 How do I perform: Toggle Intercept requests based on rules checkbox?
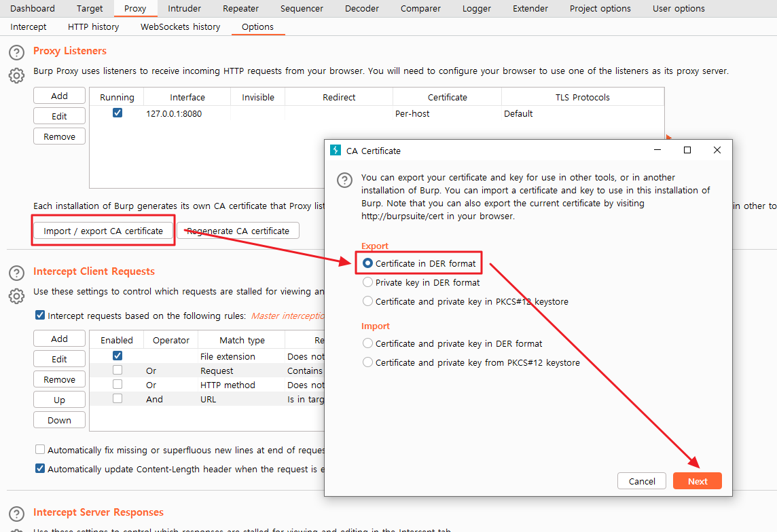[x=40, y=316]
